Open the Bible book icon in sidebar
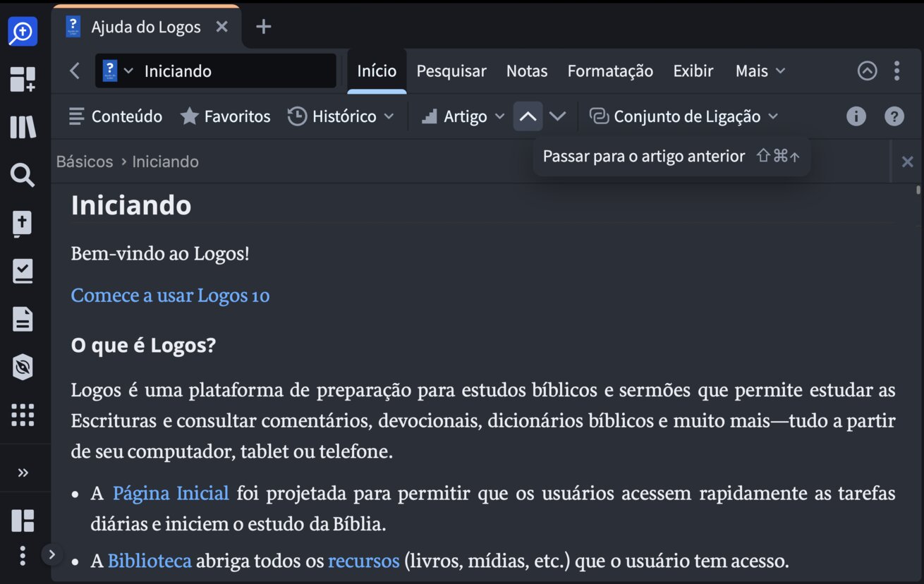The image size is (924, 584). point(23,224)
